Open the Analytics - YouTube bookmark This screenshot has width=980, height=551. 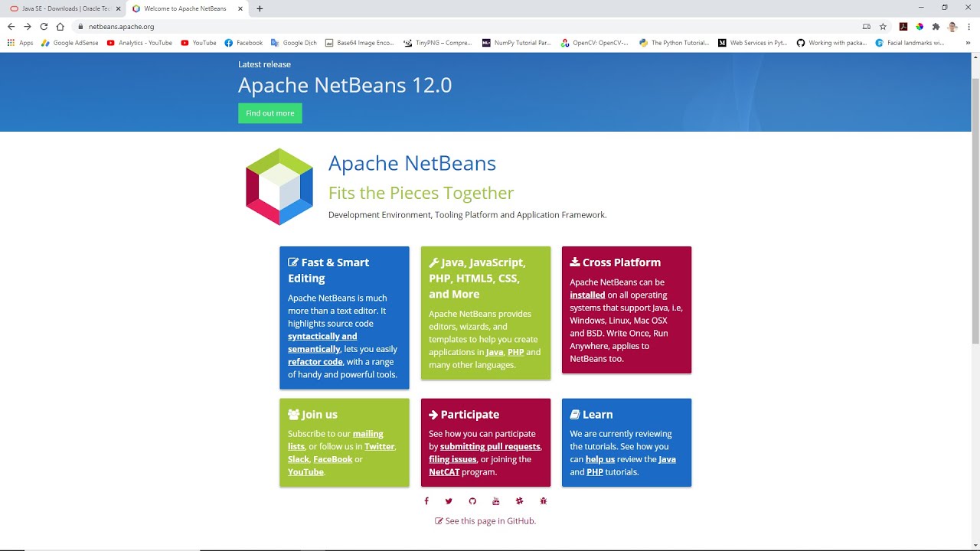139,43
